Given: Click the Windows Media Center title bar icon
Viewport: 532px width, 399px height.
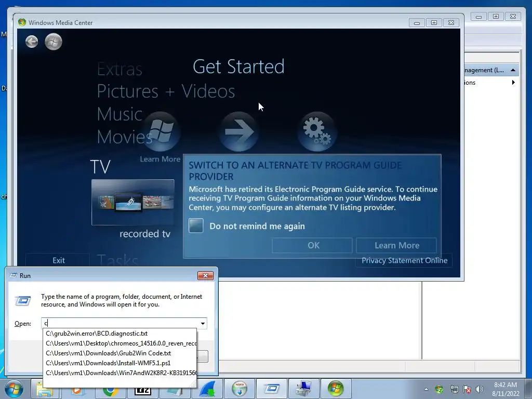Looking at the screenshot, I should point(22,22).
